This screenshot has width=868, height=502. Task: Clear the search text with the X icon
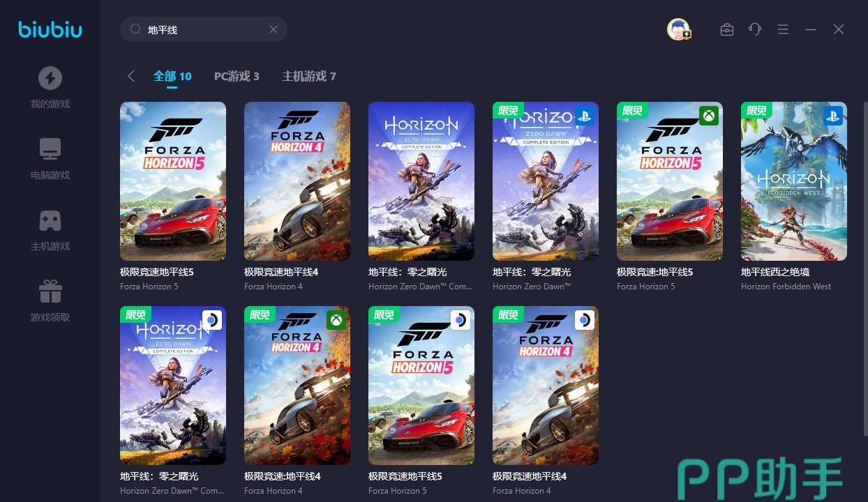[274, 29]
